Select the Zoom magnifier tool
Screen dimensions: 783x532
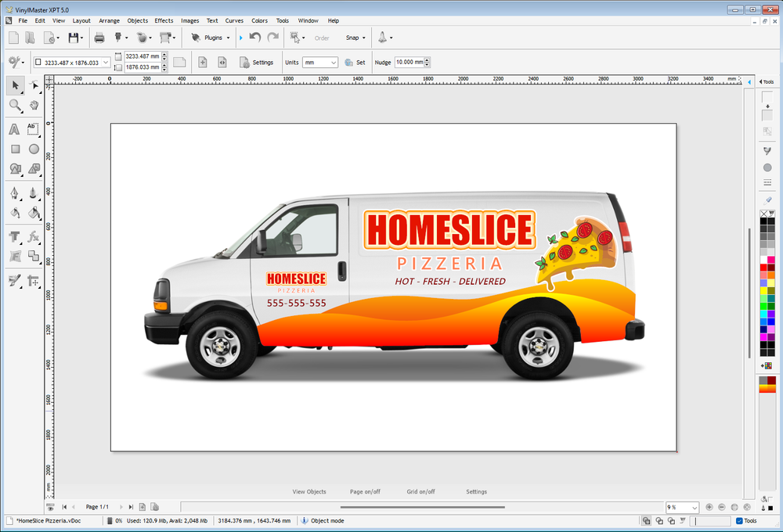point(15,105)
